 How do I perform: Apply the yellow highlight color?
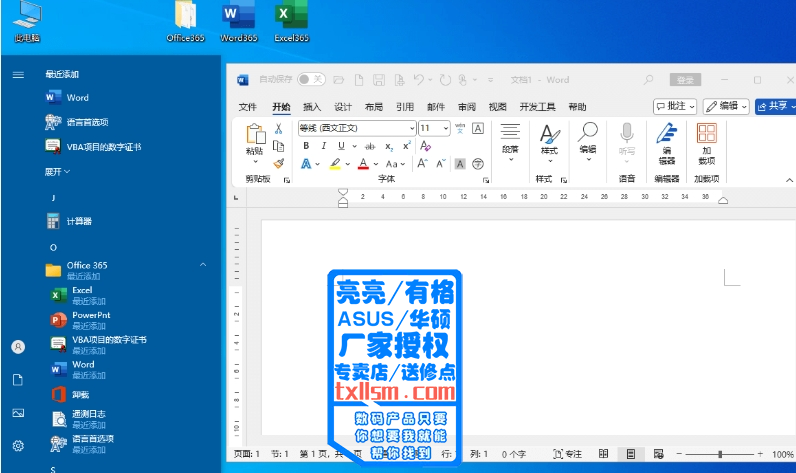point(335,164)
